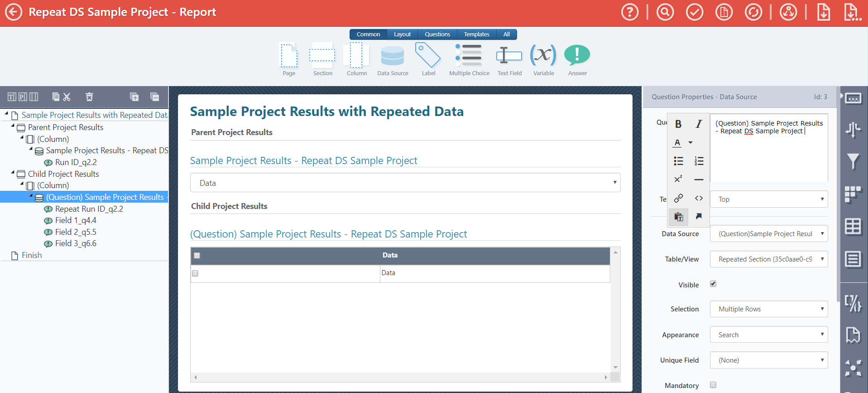This screenshot has width=868, height=393.
Task: Tick the Data row checkbox in grid
Action: coord(195,273)
